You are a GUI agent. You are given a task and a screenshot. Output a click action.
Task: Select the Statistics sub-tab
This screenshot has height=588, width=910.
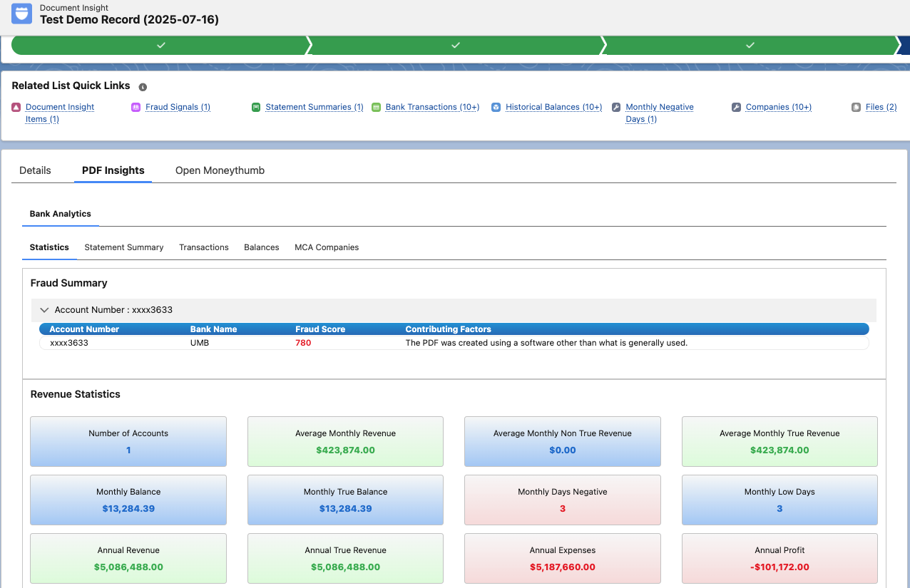[x=49, y=247]
